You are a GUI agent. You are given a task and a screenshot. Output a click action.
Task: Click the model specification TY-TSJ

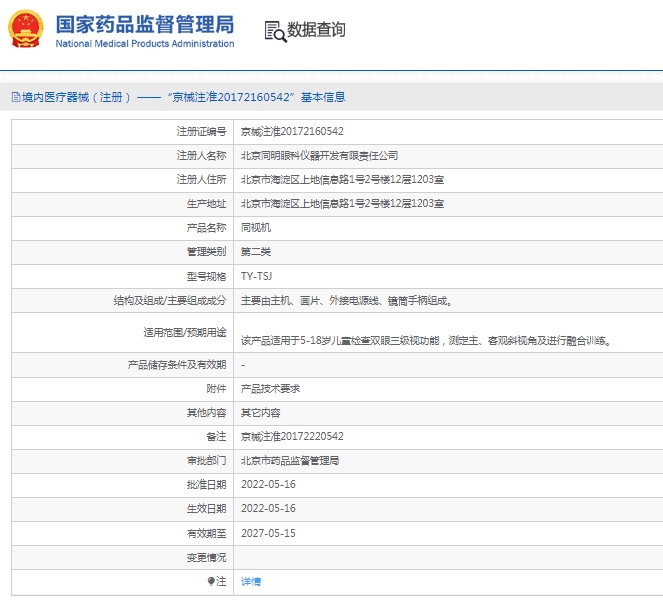(x=257, y=276)
